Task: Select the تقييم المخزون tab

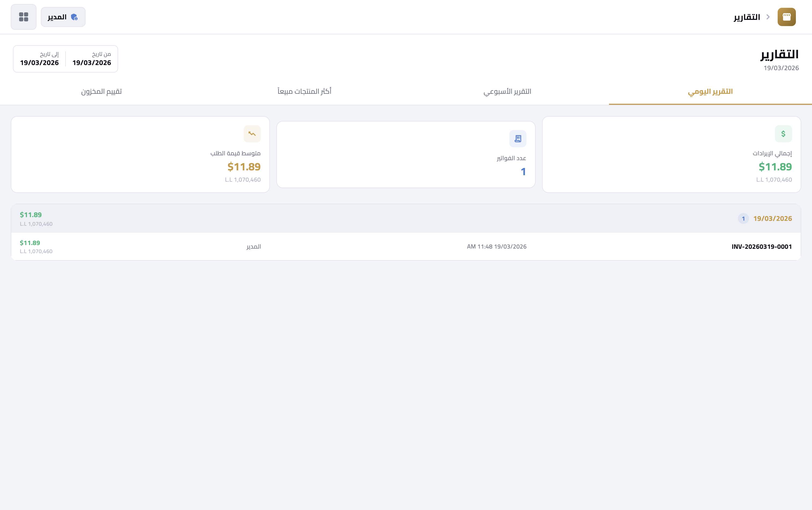Action: 102,91
